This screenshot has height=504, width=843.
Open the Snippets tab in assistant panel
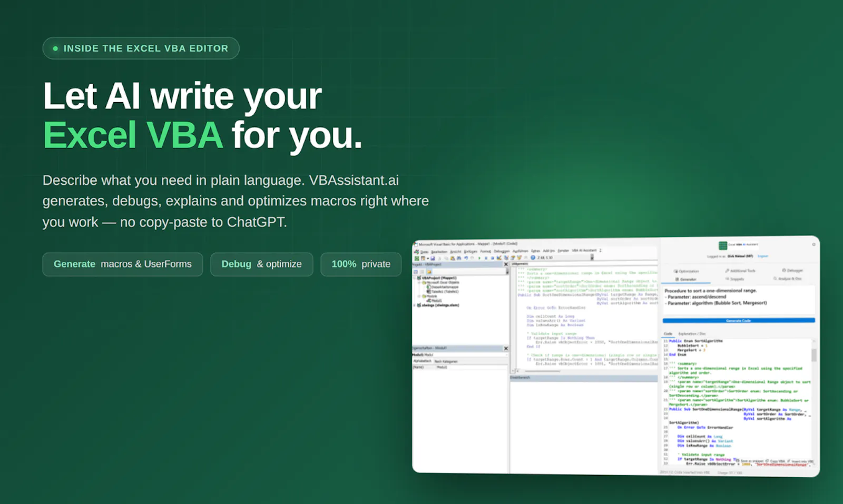[734, 279]
